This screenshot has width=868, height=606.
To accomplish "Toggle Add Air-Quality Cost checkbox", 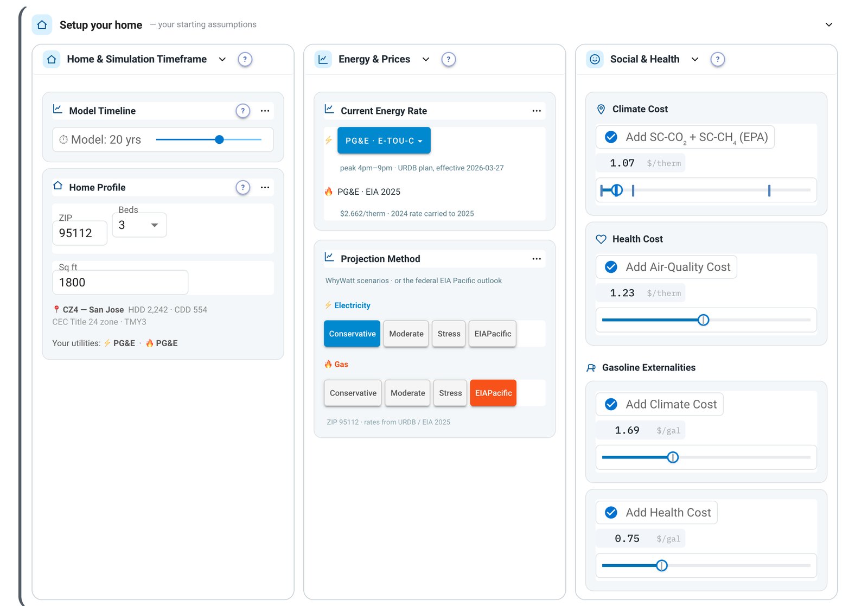I will pyautogui.click(x=611, y=267).
